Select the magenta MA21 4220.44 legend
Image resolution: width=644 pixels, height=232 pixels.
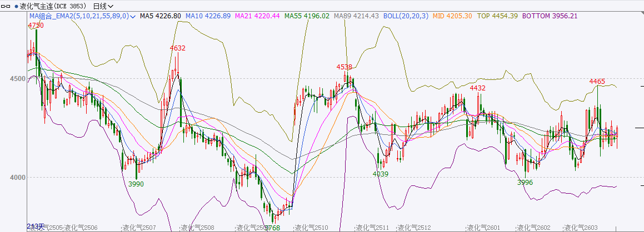pyautogui.click(x=257, y=16)
